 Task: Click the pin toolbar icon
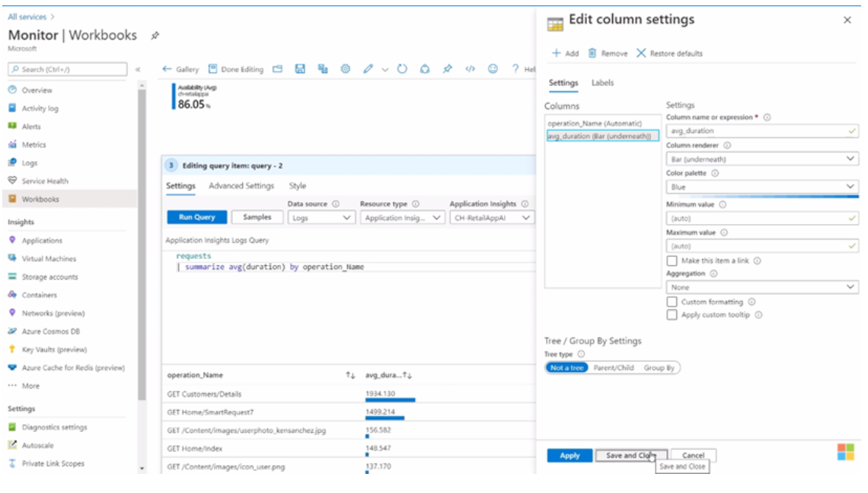(447, 69)
